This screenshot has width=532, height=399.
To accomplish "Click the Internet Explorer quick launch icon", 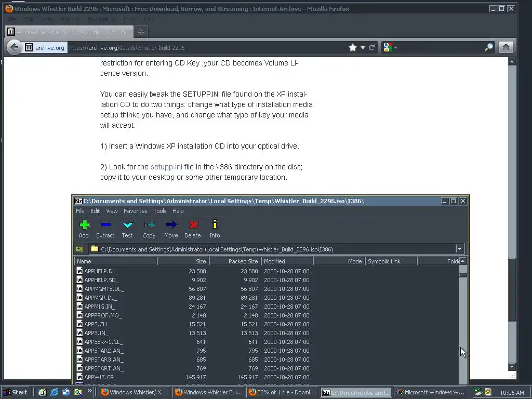I will [54, 392].
